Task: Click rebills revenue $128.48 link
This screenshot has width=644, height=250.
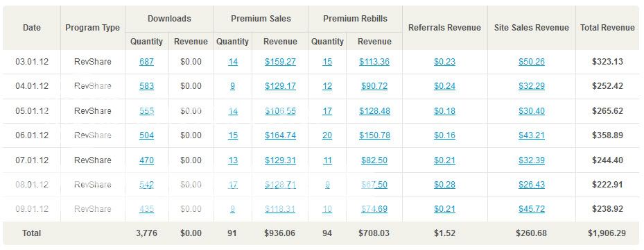Action: click(374, 111)
